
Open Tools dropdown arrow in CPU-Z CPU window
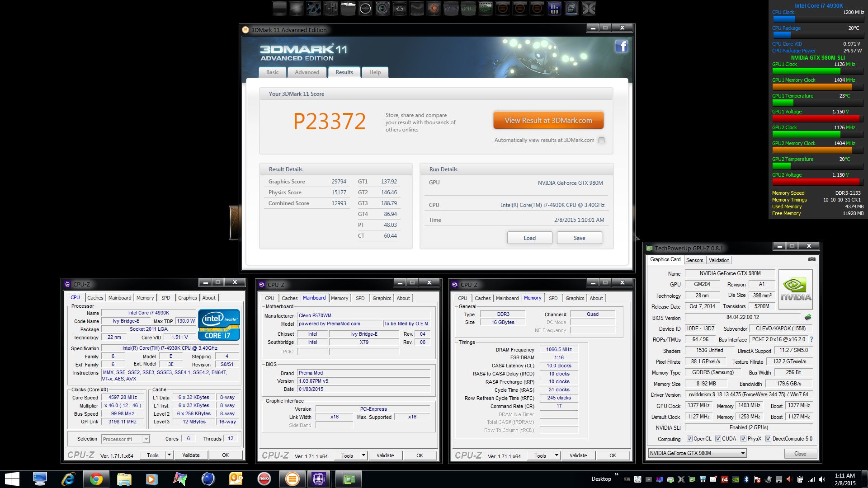tap(169, 455)
